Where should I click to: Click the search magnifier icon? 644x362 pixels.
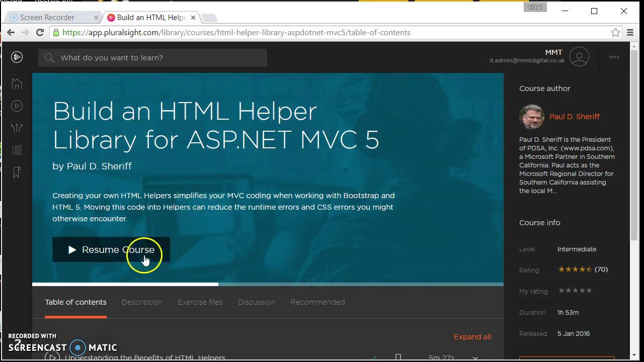tap(49, 58)
